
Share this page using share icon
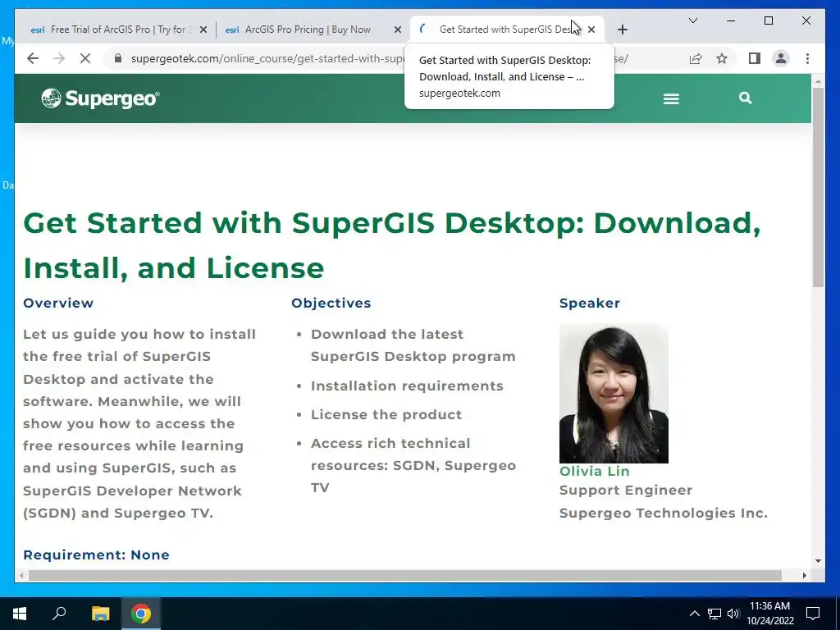tap(696, 58)
